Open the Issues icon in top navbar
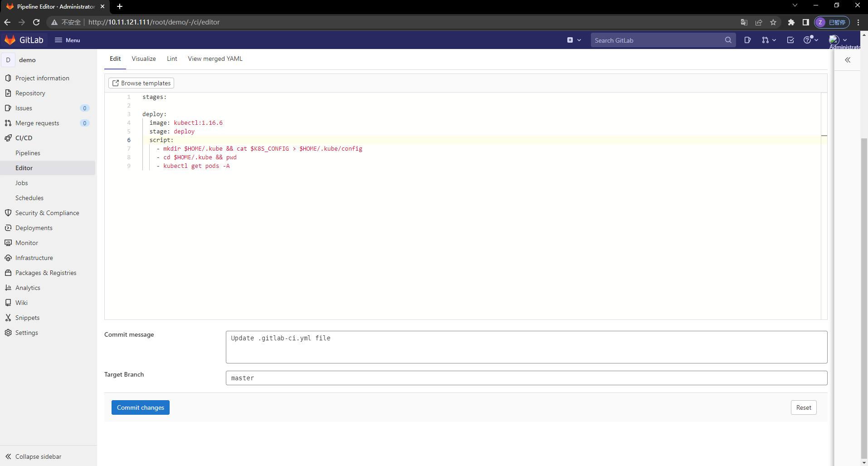Screen dimensions: 868x466 tap(747, 40)
